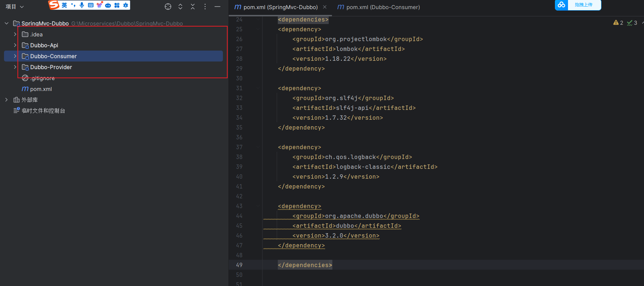Image resolution: width=644 pixels, height=286 pixels.
Task: Click line number 43 in gutter
Action: 239,206
